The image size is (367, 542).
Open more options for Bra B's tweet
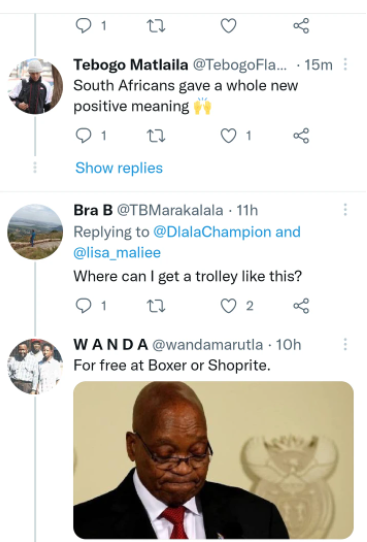click(345, 209)
